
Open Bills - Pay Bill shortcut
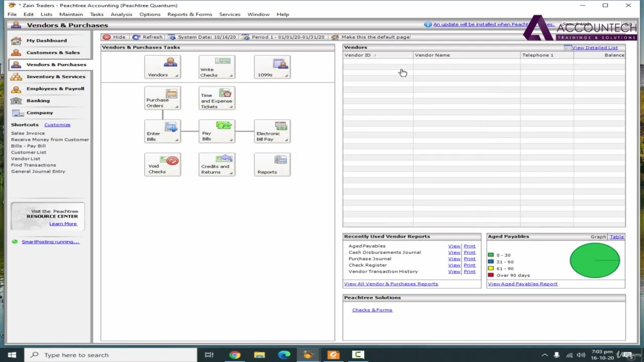28,146
